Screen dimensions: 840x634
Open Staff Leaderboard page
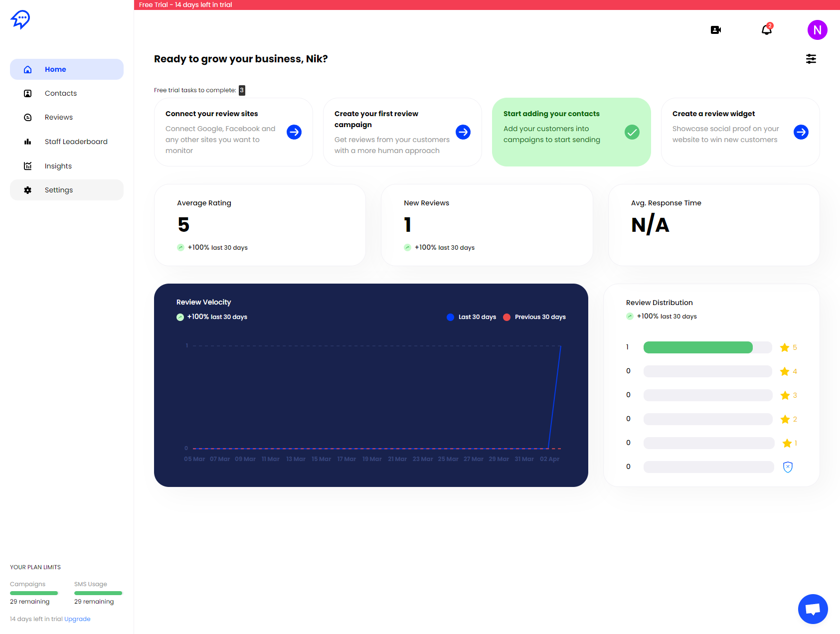[67, 142]
